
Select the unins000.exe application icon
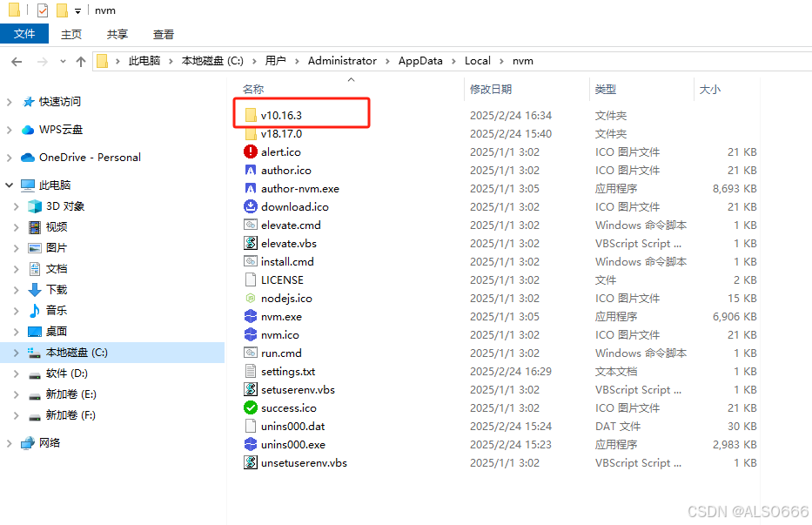251,445
